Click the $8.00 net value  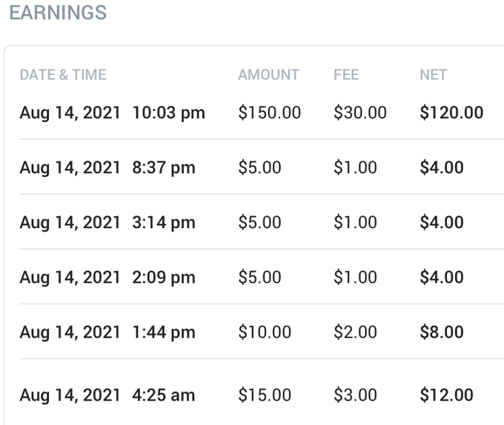(442, 332)
